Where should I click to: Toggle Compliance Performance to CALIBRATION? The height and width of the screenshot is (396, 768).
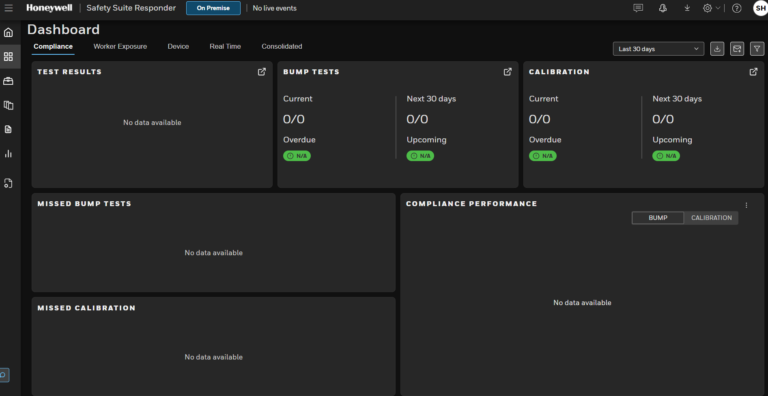coord(711,218)
